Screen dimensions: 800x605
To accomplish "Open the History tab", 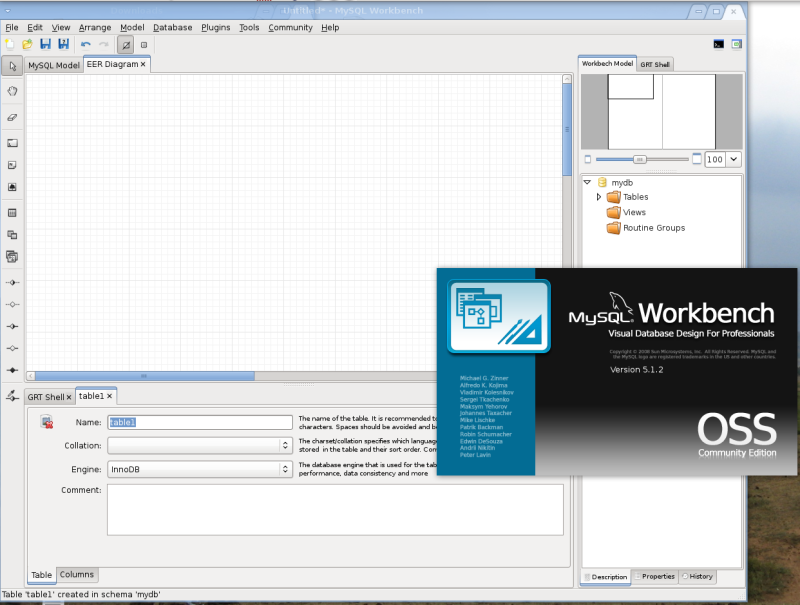I will [x=697, y=576].
